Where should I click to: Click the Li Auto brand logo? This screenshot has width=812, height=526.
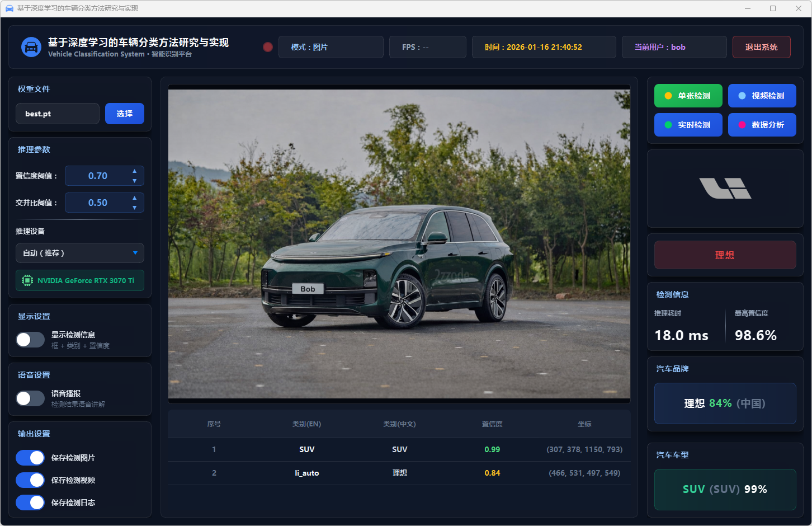(725, 188)
